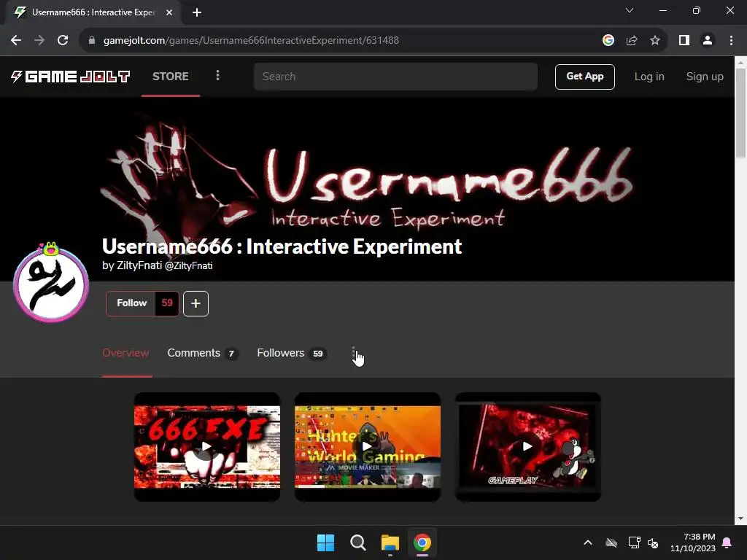The width and height of the screenshot is (747, 560).
Task: Click the game title heading text
Action: tap(282, 246)
